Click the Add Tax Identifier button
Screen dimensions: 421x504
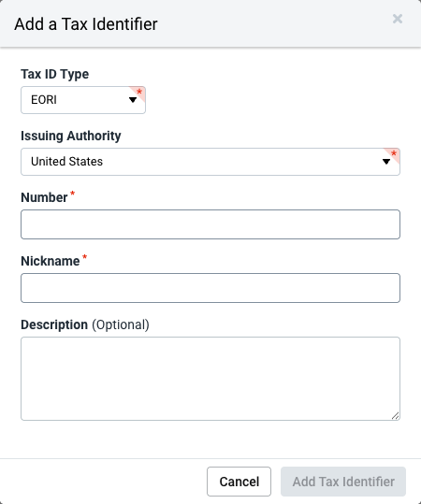343,482
